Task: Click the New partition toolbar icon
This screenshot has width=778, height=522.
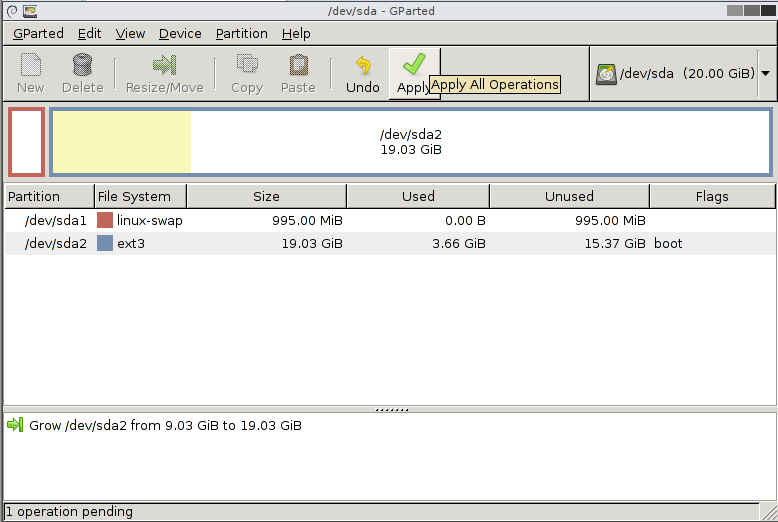Action: 31,65
